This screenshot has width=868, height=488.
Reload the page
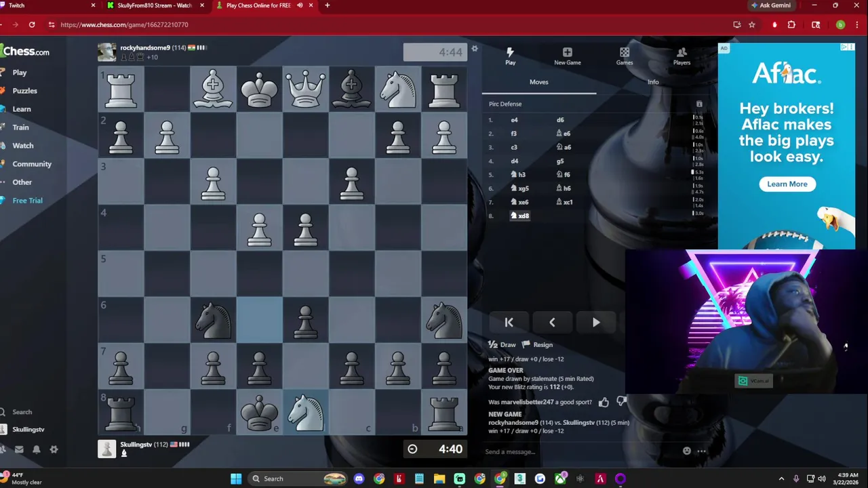(32, 24)
